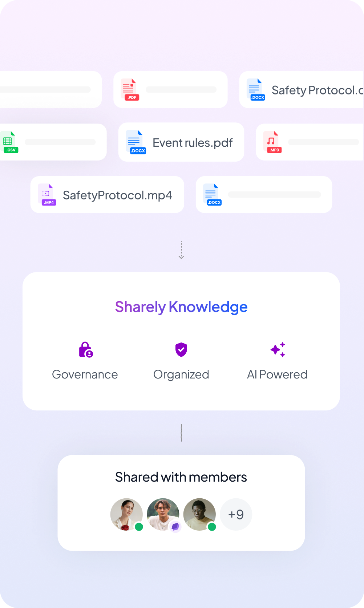The image size is (364, 608).
Task: Click the red PDF file icon
Action: pyautogui.click(x=130, y=90)
